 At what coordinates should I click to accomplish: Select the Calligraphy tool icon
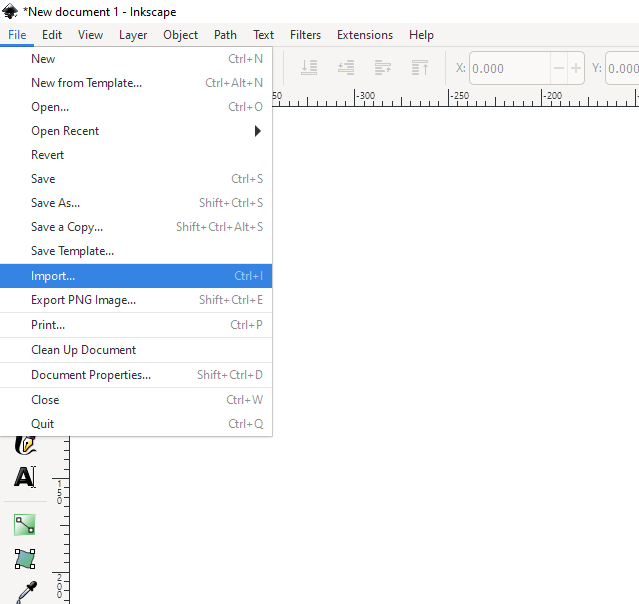point(25,445)
